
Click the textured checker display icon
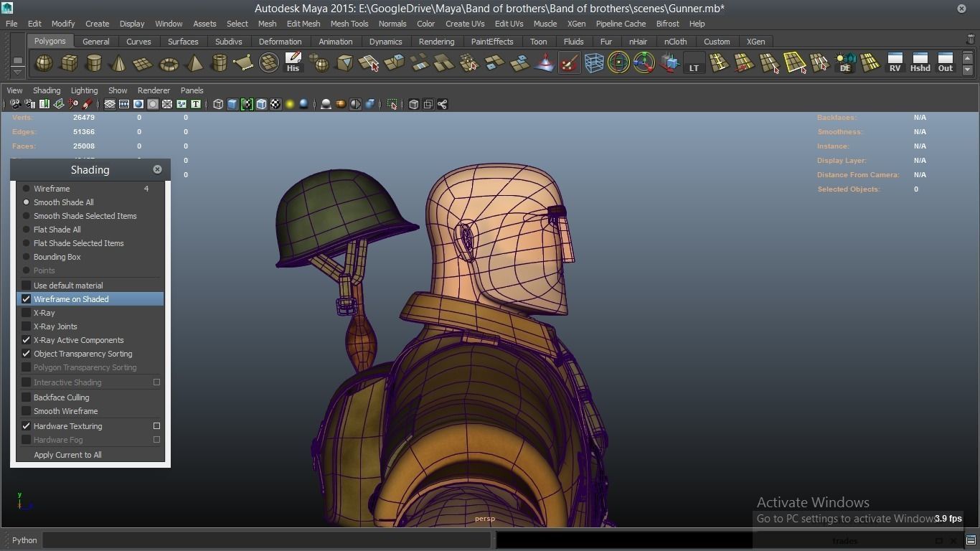tap(275, 104)
